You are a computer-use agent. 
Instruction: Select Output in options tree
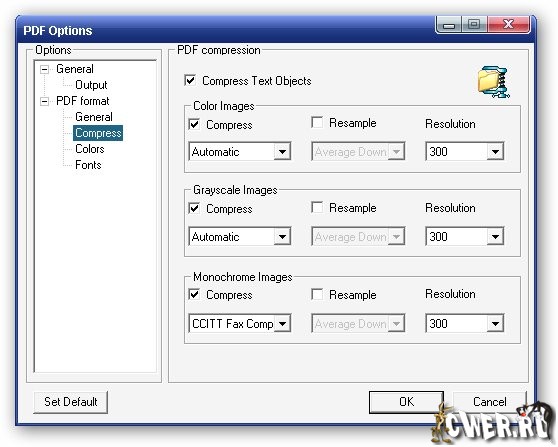(x=91, y=85)
